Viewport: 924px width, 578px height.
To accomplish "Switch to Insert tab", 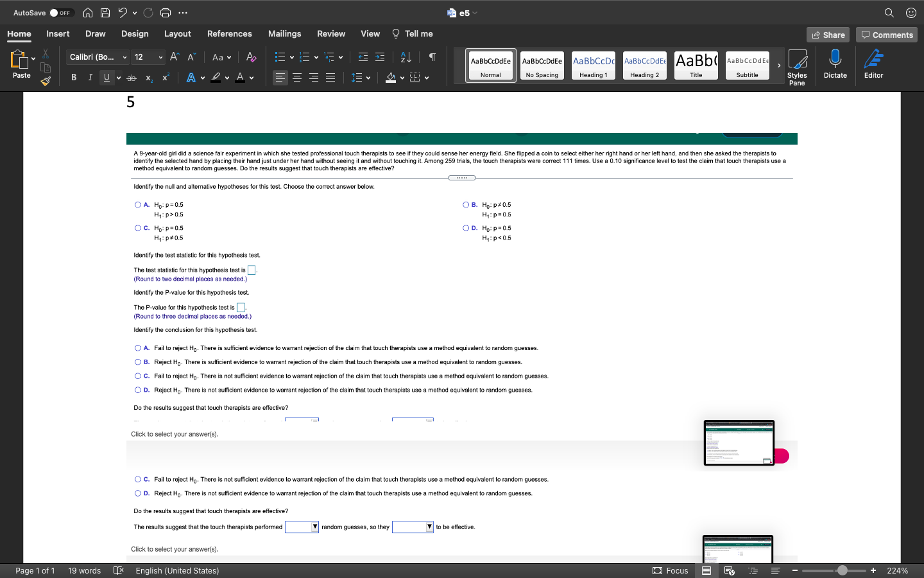I will (58, 34).
